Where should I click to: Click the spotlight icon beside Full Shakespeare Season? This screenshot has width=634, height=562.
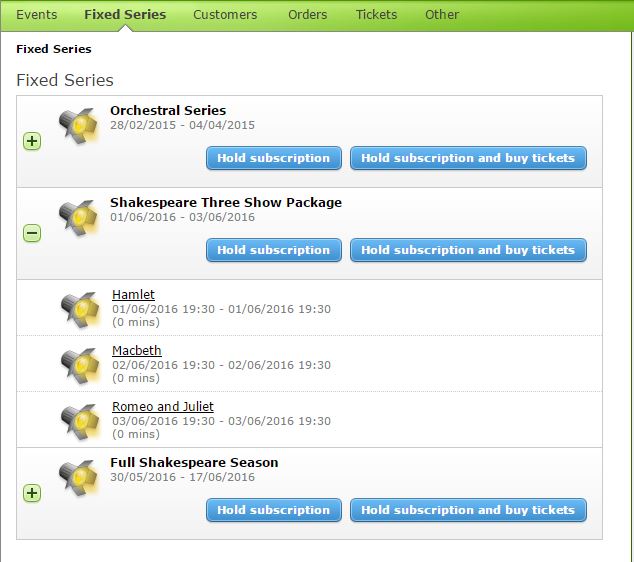point(78,477)
